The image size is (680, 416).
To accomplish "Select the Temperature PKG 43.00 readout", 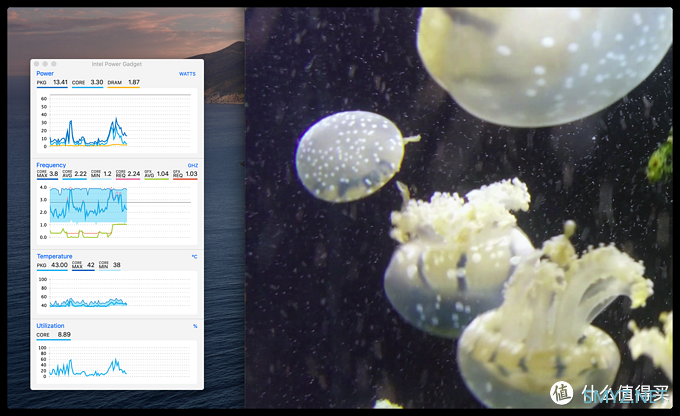I will coord(52,265).
